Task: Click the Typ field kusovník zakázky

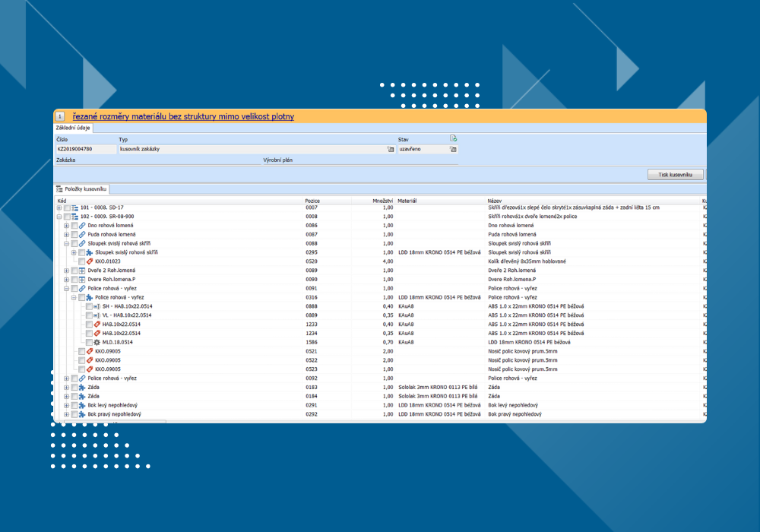Action: (x=257, y=149)
